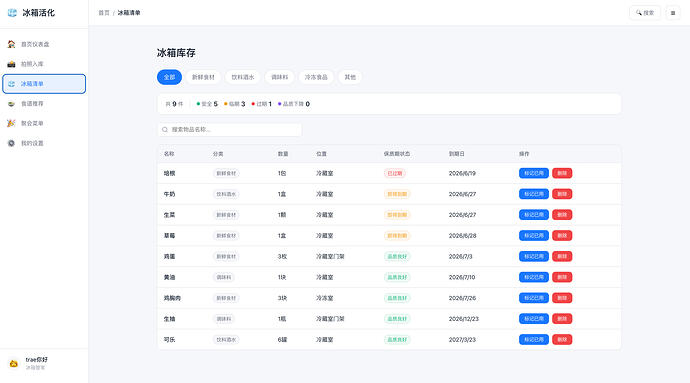690x383 pixels.
Task: Mark 培根 as used with 标记已用
Action: point(534,173)
